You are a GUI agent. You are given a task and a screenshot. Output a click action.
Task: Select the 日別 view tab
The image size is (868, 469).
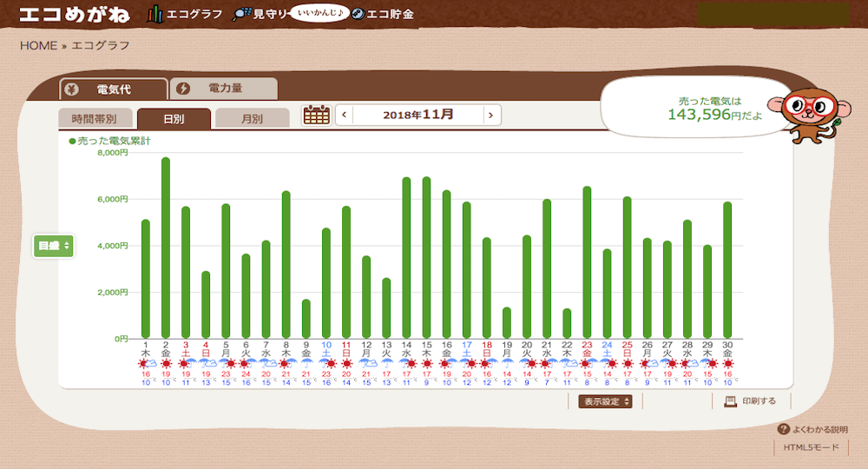coord(174,118)
